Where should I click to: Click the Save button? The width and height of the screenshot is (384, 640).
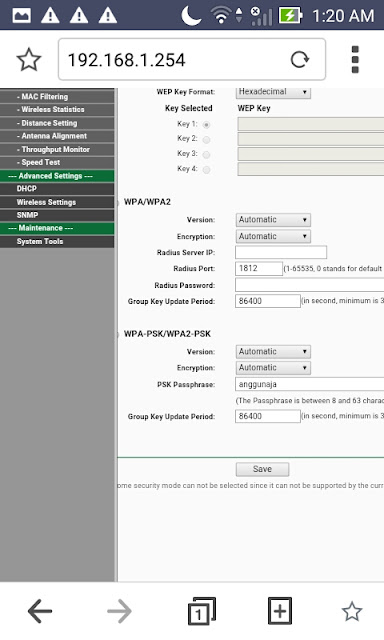pos(262,469)
